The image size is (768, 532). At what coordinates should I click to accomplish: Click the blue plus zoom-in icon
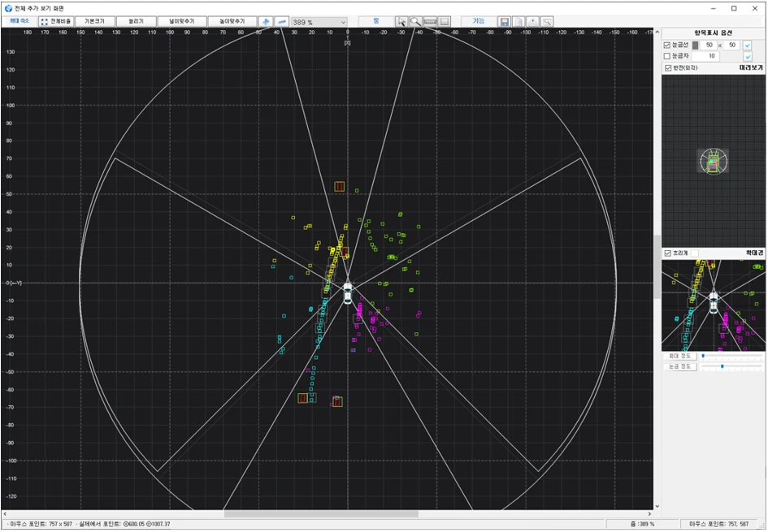point(266,21)
